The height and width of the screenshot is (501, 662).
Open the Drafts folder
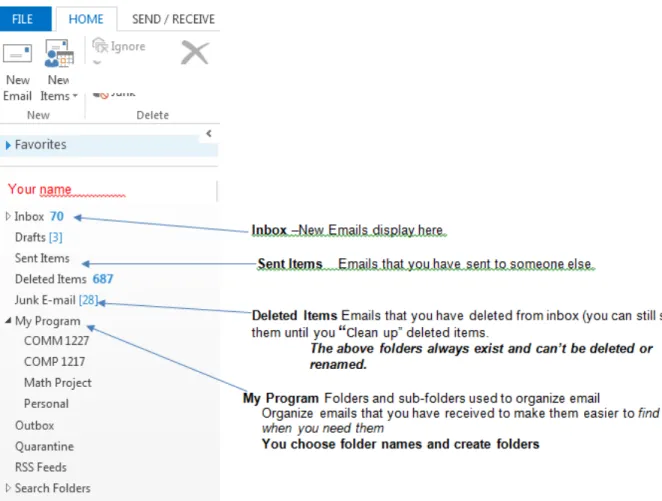point(30,237)
